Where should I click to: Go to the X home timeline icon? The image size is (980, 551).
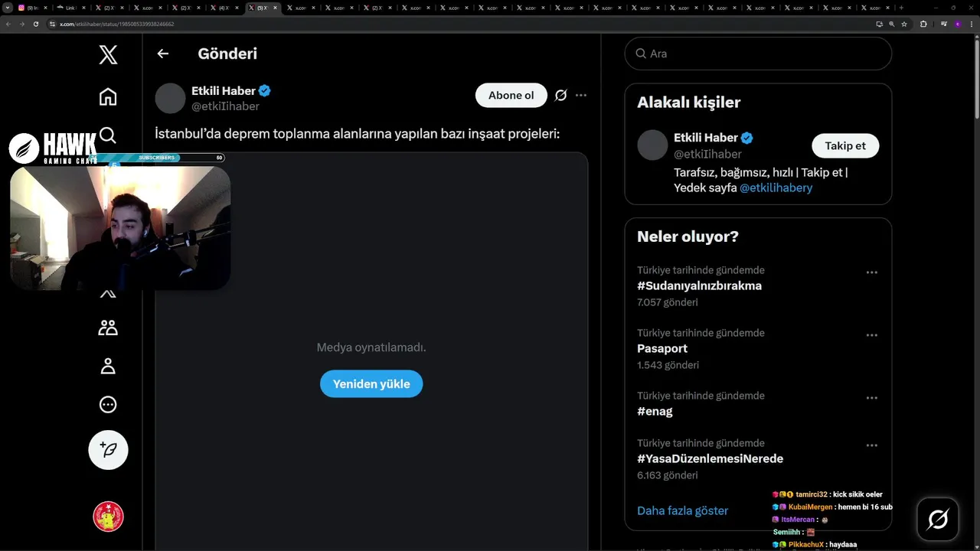(108, 96)
